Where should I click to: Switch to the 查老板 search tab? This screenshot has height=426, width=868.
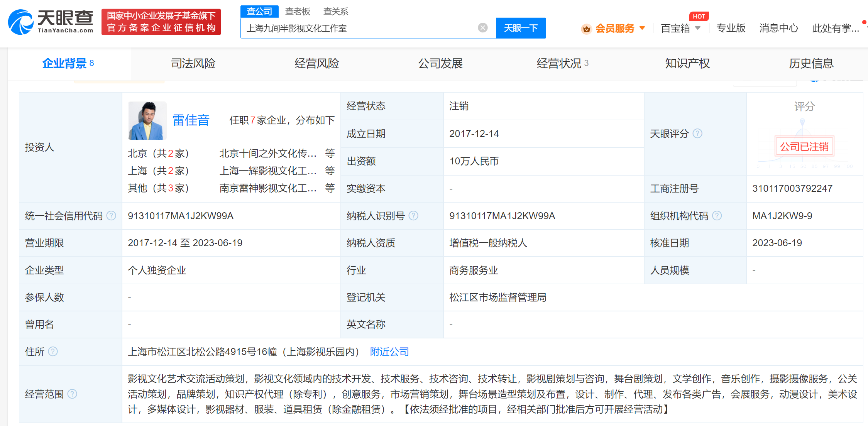pyautogui.click(x=298, y=12)
